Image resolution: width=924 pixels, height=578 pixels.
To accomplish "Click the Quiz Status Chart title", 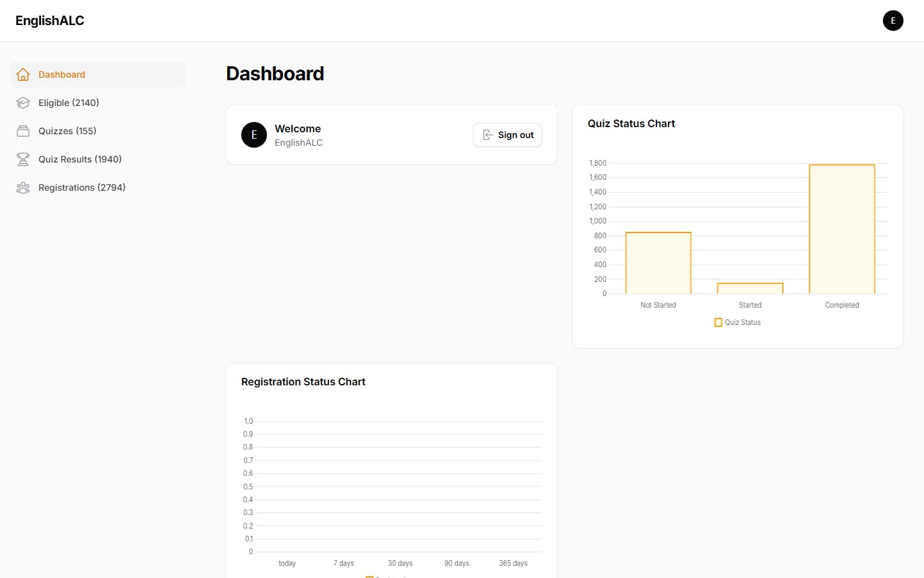I will click(x=631, y=123).
